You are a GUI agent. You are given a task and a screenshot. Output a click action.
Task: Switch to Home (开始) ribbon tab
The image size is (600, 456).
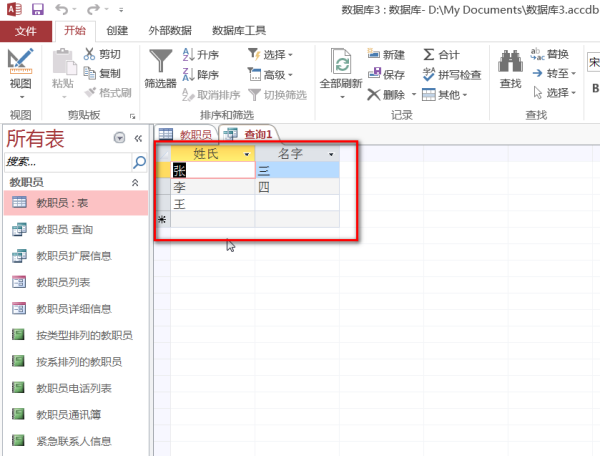coord(75,31)
